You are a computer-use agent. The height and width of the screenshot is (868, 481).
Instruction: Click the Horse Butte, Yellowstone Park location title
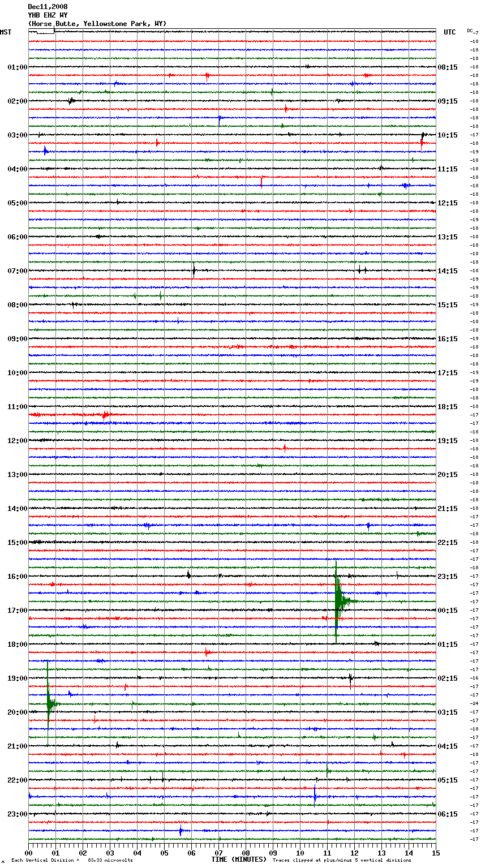[x=97, y=24]
